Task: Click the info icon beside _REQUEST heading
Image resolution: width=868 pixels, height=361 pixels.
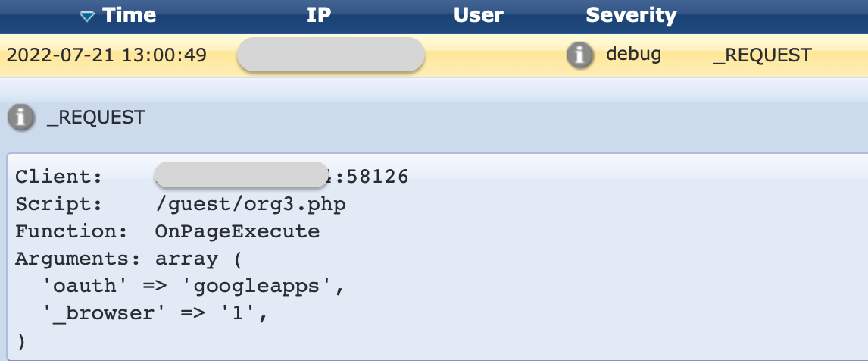Action: 21,118
